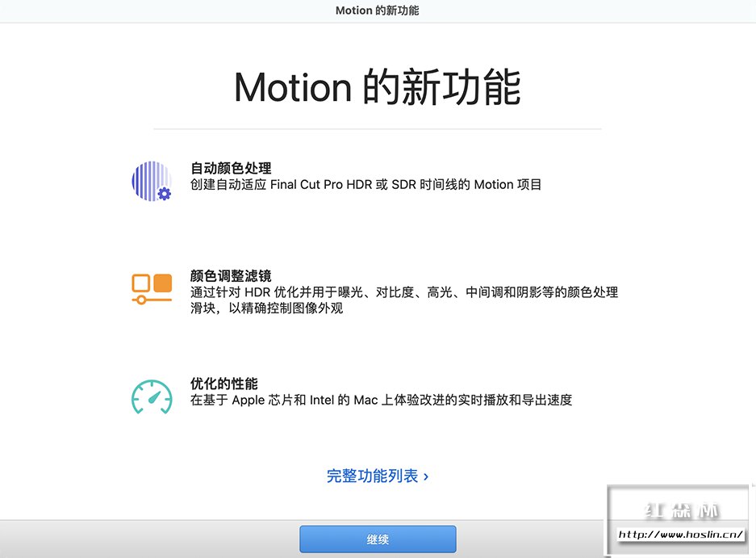Click the heading 优化的性能
Screen dimensions: 756x558
click(x=224, y=384)
